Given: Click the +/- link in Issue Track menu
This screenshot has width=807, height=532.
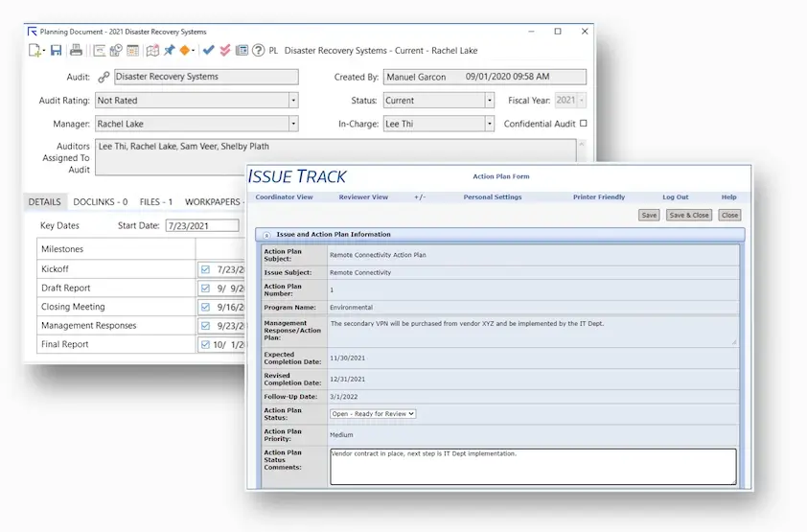Looking at the screenshot, I should (420, 197).
